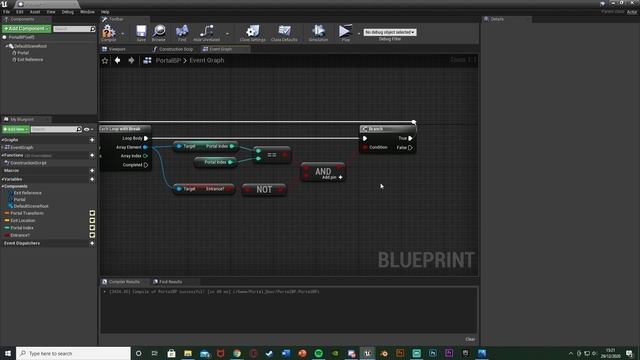Screen dimensions: 640x360
Task: Start Simulation from the toolbar
Action: point(318,33)
